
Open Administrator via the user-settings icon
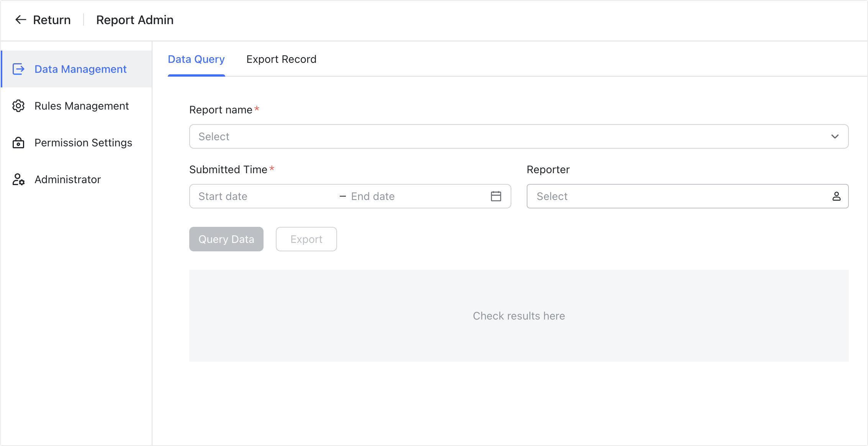tap(18, 179)
